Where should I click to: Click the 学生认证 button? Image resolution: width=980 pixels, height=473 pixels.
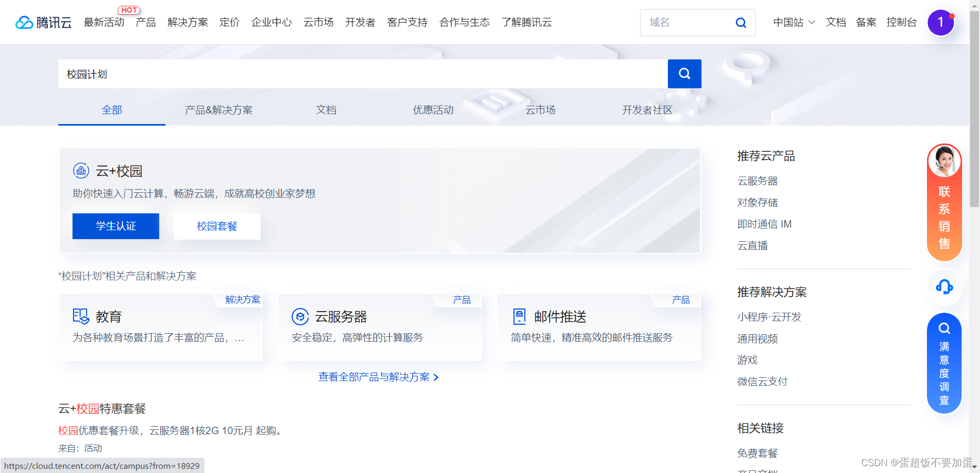(x=116, y=226)
